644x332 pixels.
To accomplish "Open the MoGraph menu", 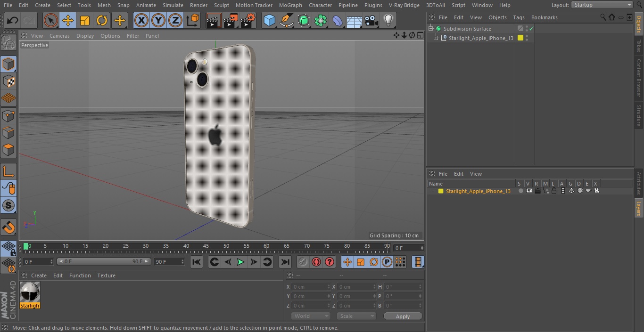I will [x=290, y=5].
